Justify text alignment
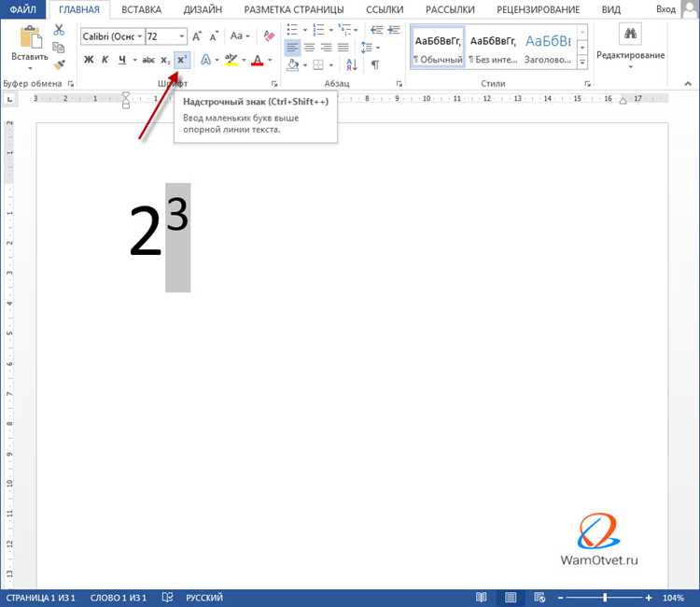The height and width of the screenshot is (607, 700). [343, 47]
